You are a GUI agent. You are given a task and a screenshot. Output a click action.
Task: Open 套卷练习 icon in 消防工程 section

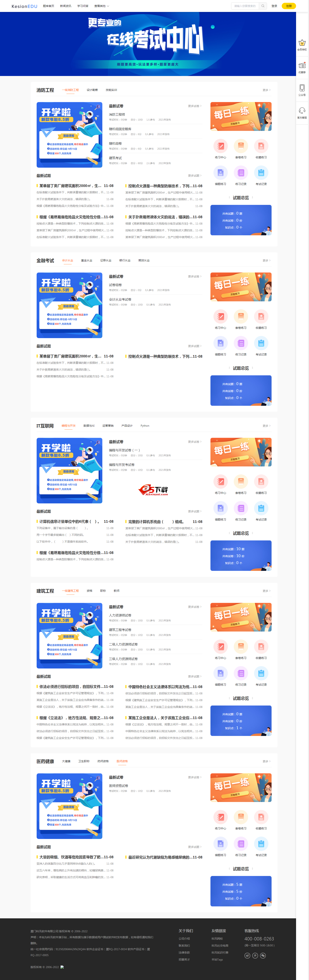coord(241,146)
